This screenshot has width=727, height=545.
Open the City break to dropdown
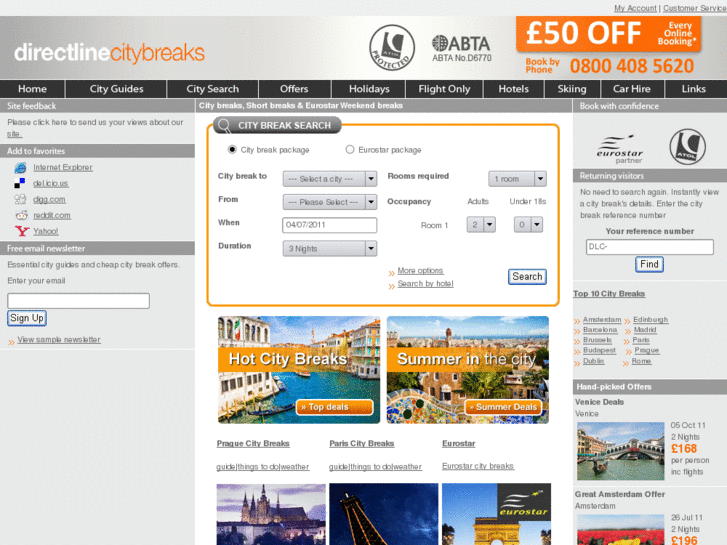[330, 179]
